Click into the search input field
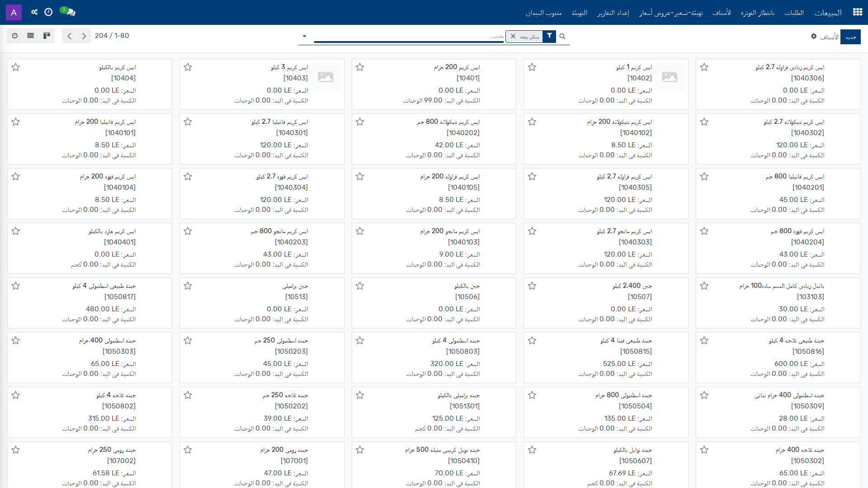 click(409, 36)
